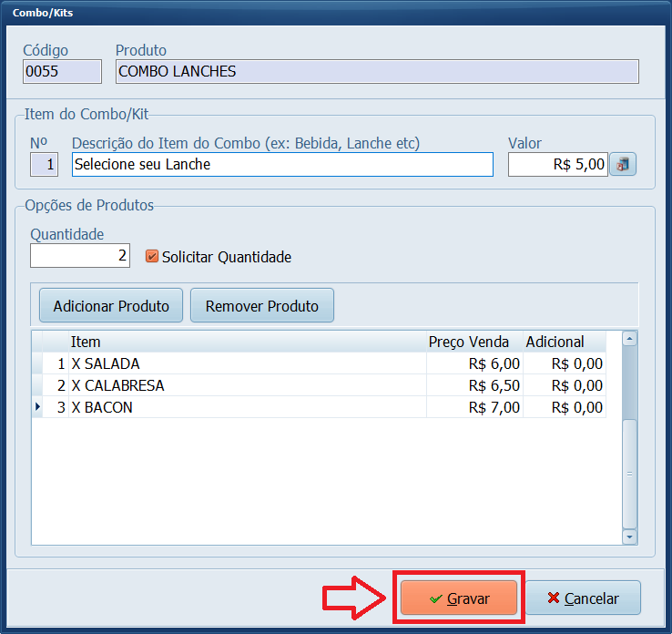672x634 pixels.
Task: Click the row indicator arrow beside X BACON
Action: [x=37, y=407]
